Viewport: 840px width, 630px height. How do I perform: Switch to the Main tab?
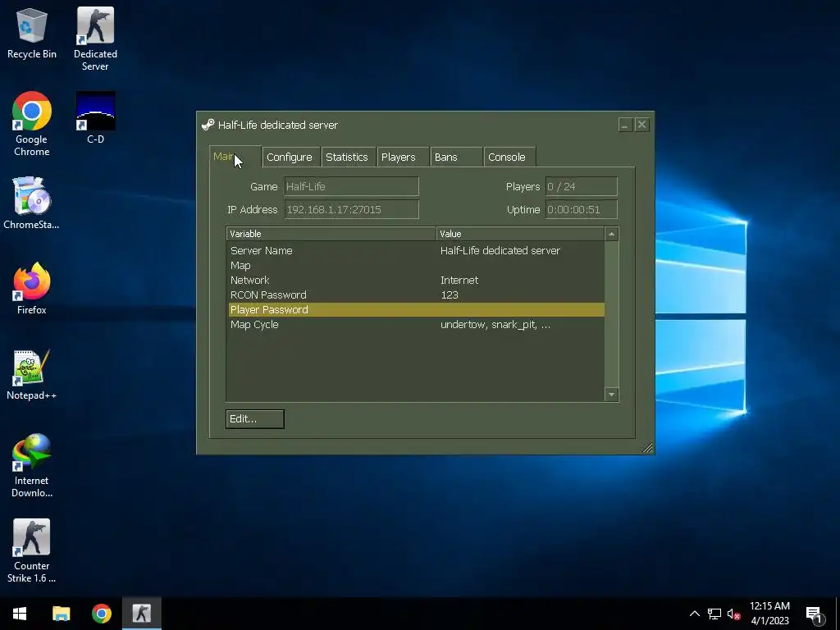click(235, 157)
